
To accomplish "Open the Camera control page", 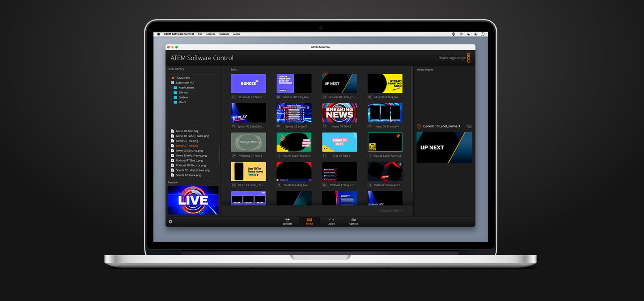I will [353, 222].
